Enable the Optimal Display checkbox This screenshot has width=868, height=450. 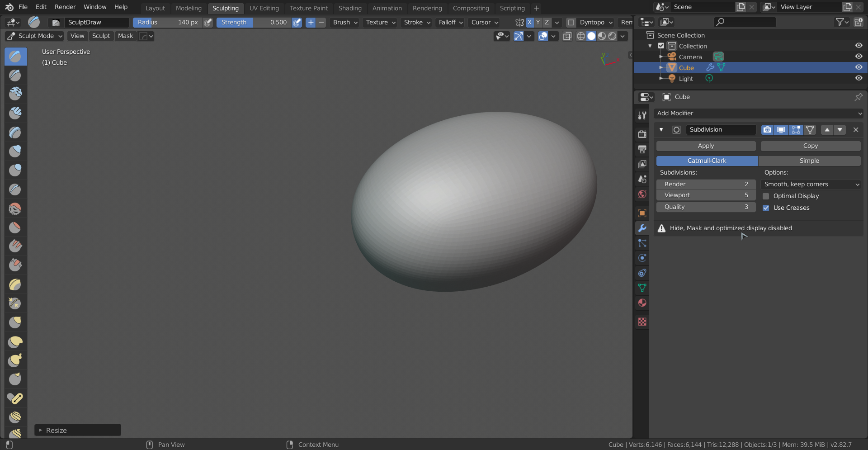766,196
